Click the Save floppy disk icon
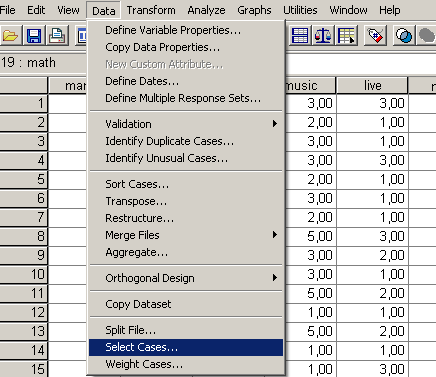Screen dimensions: 436x377 (34, 36)
